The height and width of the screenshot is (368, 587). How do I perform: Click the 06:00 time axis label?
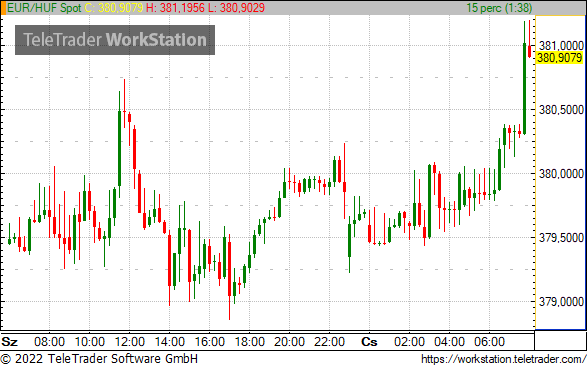pos(489,342)
